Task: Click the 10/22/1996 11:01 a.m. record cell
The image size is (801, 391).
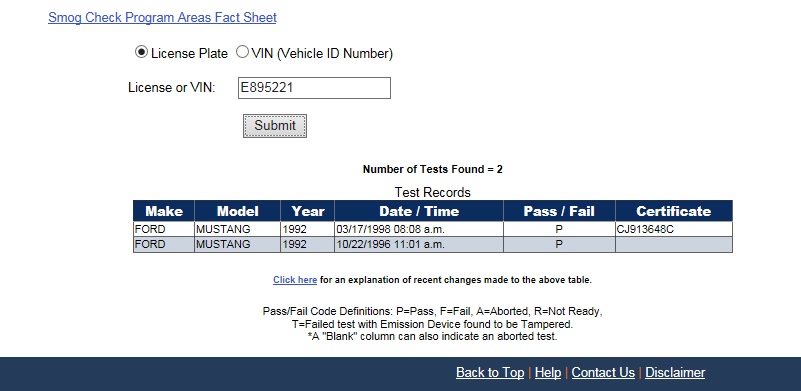Action: 419,245
